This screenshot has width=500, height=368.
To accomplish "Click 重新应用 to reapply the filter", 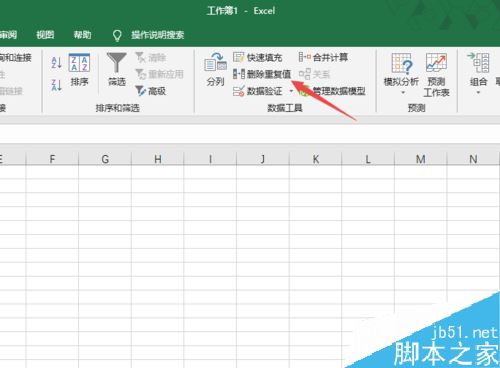I will point(159,74).
